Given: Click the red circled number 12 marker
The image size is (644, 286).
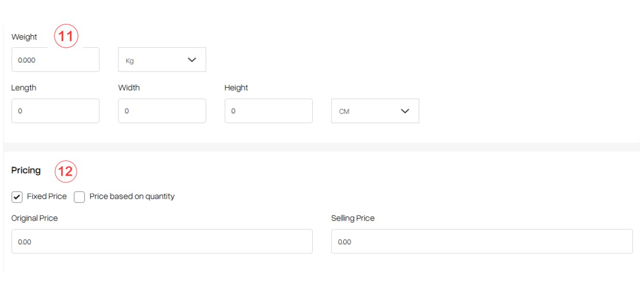Looking at the screenshot, I should [x=65, y=171].
